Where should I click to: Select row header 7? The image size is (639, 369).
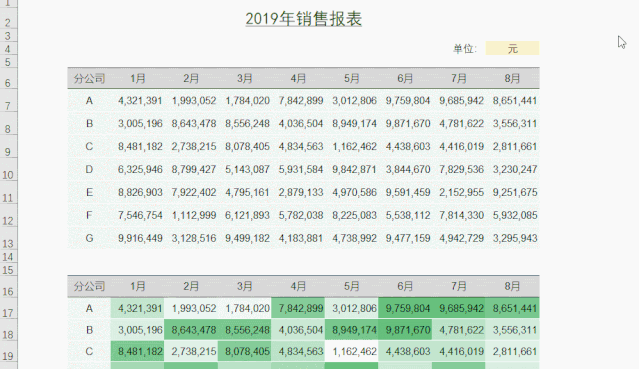click(x=8, y=101)
